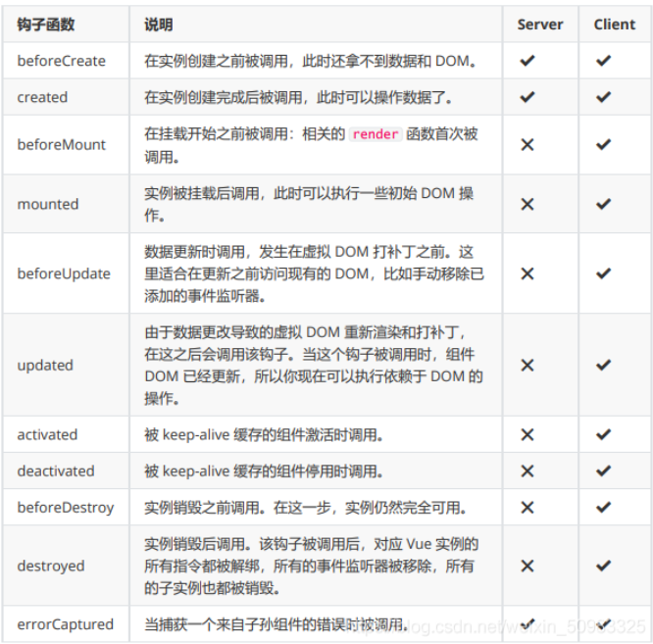Click the Server cross for beforeUpdate
The width and height of the screenshot is (653, 644).
click(x=527, y=273)
